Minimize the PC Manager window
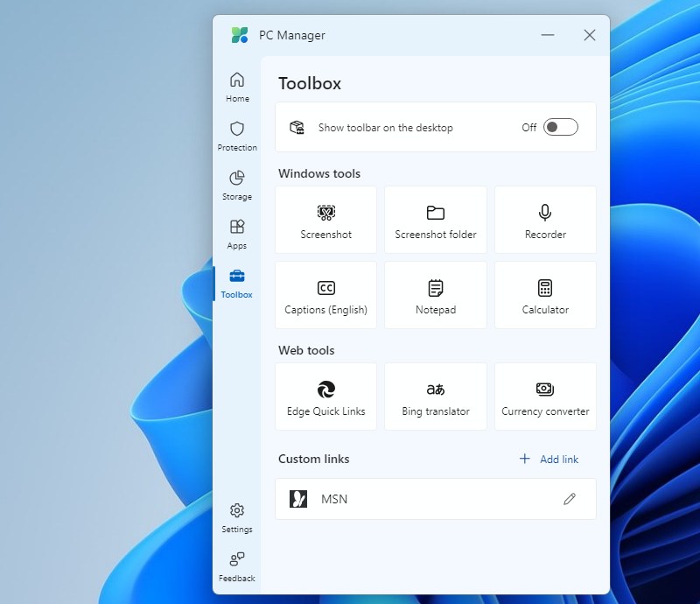Screen dimensions: 700x604 [548, 35]
